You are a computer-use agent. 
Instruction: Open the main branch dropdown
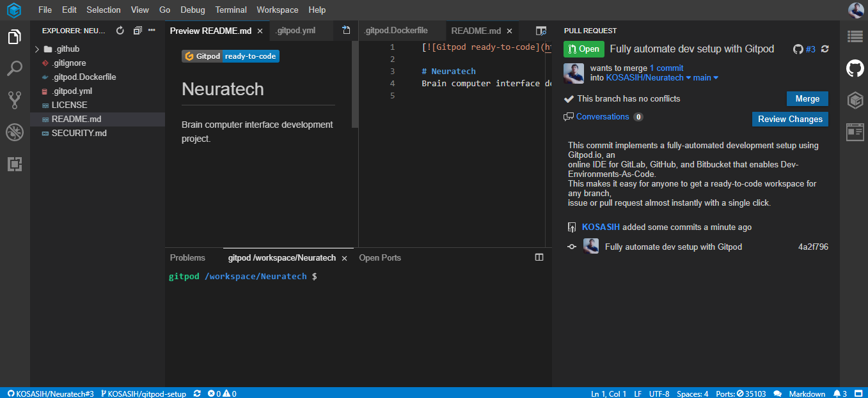(706, 78)
